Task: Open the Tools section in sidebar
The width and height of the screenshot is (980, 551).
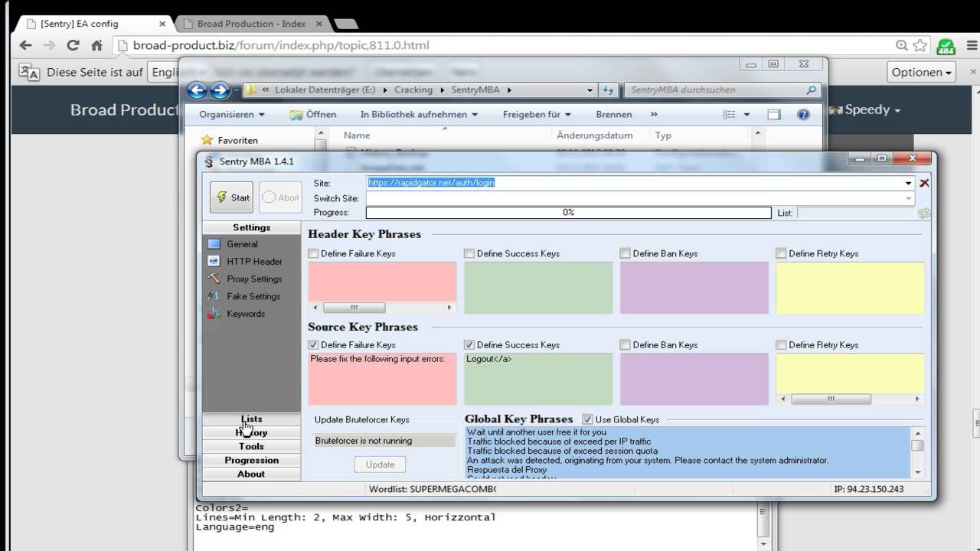Action: [251, 446]
